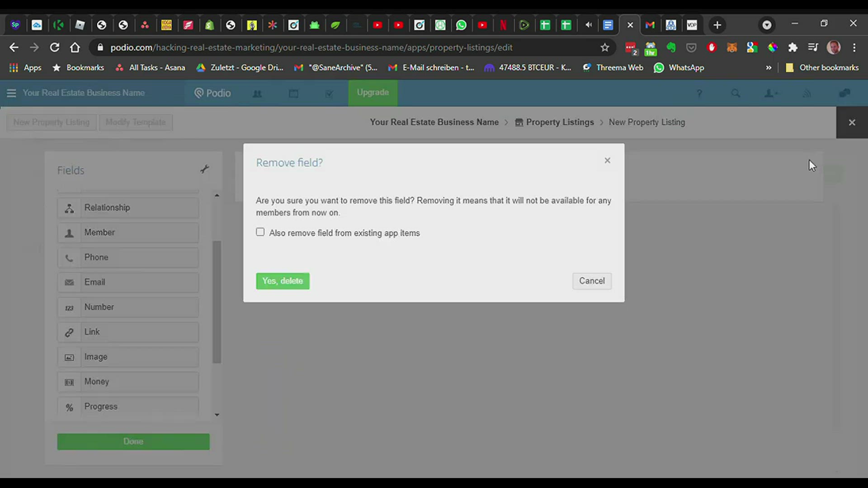The height and width of the screenshot is (488, 868).
Task: Confirm with 'Yes, delete' button
Action: coord(283,281)
